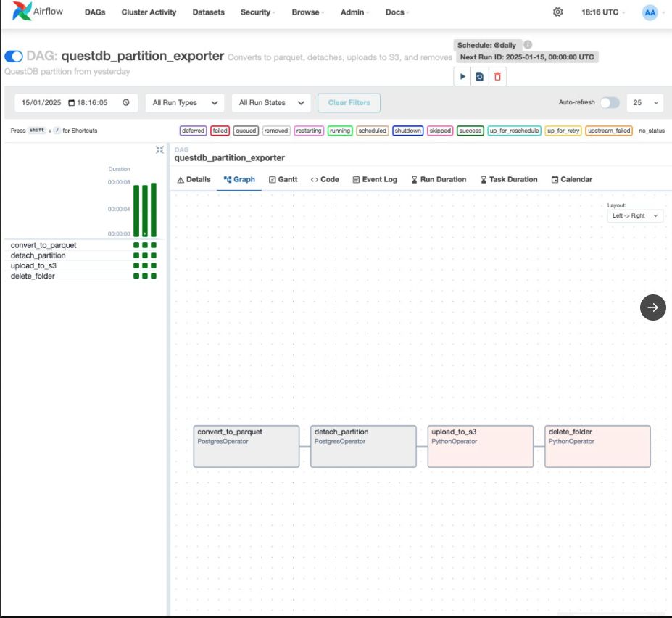Filter by queued status legend
Screen dimensions: 672x618
click(246, 131)
